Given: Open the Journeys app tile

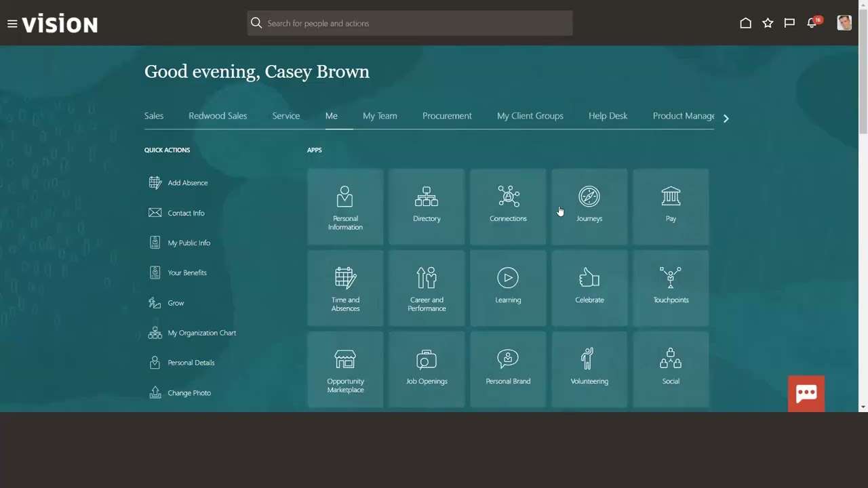Looking at the screenshot, I should tap(589, 207).
